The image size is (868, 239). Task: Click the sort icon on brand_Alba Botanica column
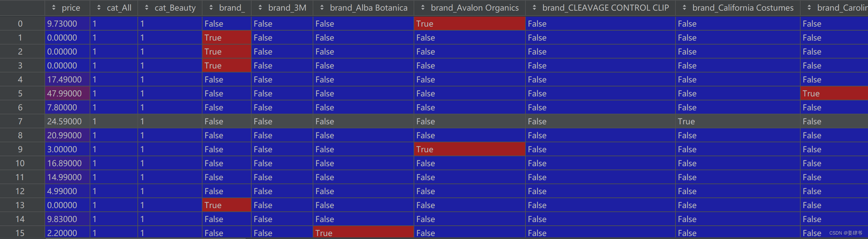click(322, 7)
